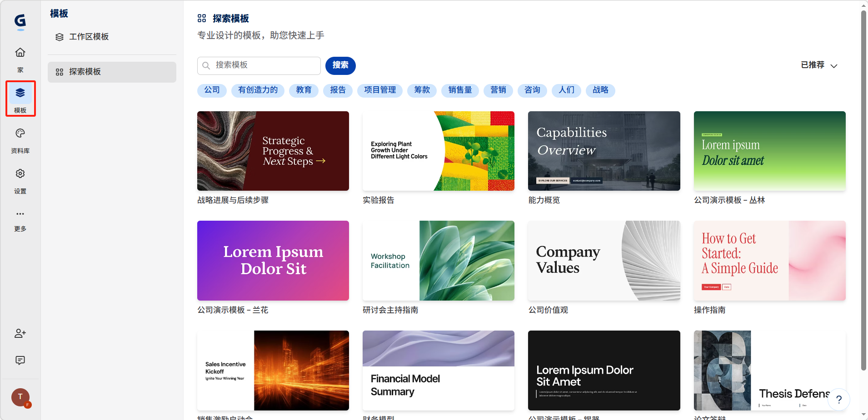Filter by the 有创造力的 tag
Image resolution: width=868 pixels, height=420 pixels.
(x=258, y=90)
